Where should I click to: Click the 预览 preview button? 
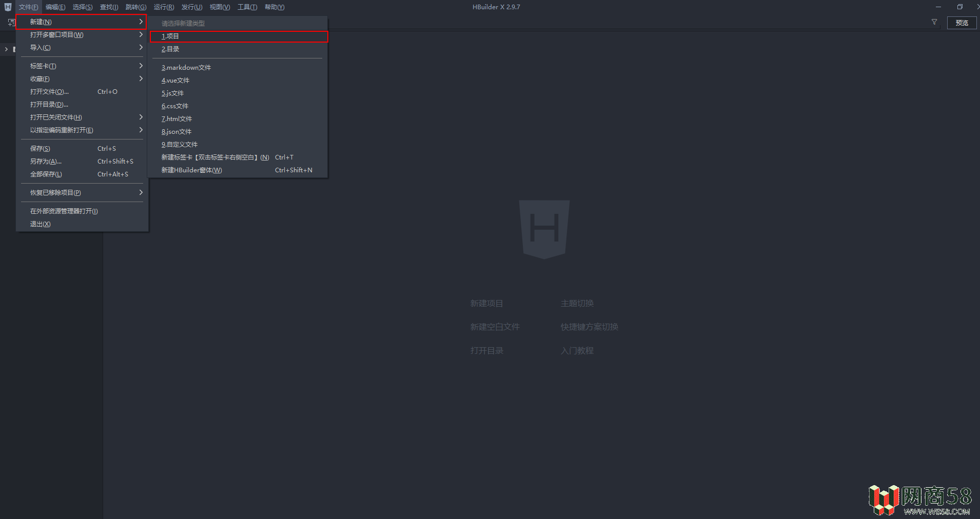[x=962, y=23]
